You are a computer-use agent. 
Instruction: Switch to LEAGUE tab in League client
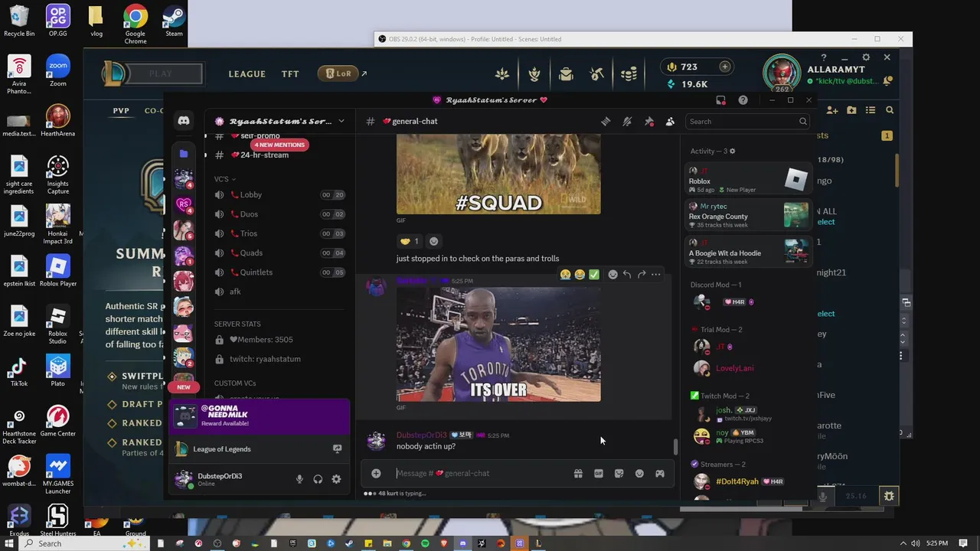point(247,74)
